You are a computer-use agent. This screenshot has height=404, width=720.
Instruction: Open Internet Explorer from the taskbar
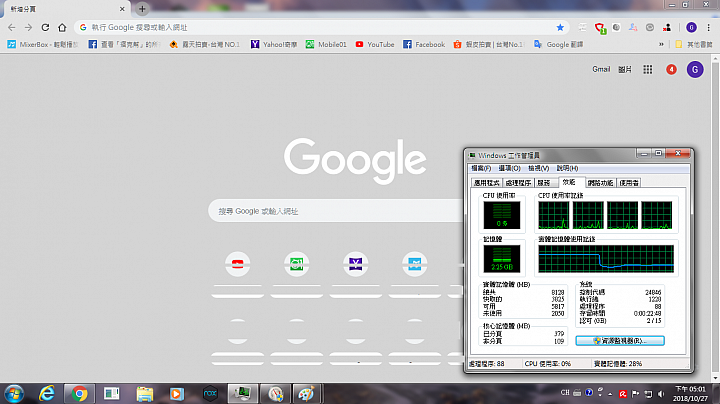[x=46, y=394]
